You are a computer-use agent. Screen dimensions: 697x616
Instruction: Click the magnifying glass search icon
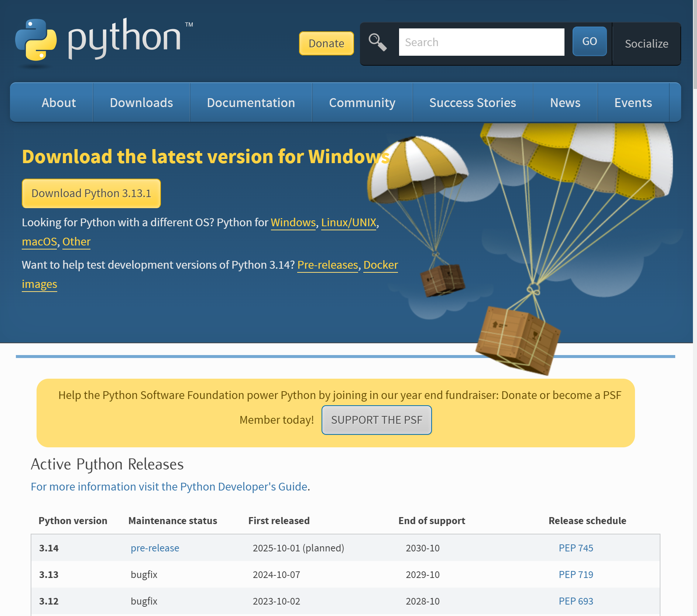378,42
